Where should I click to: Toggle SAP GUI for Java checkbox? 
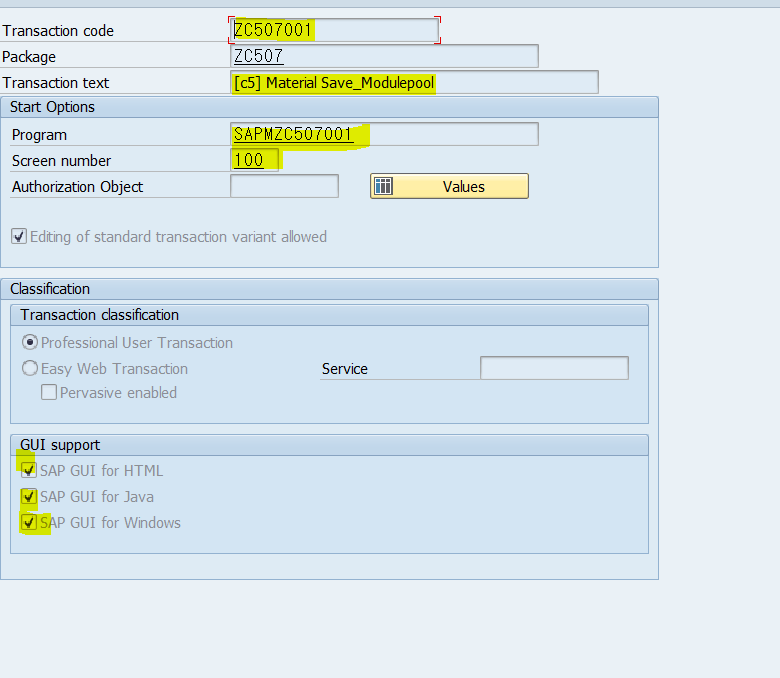28,496
